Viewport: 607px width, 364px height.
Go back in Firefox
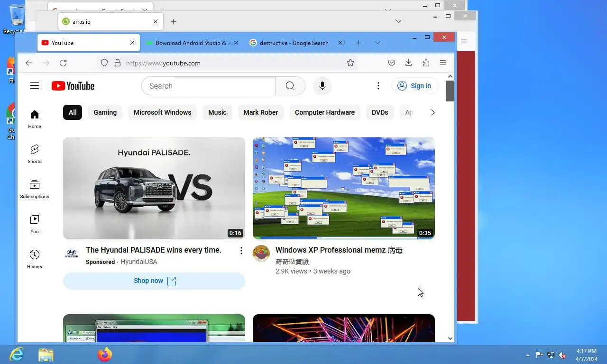(29, 63)
